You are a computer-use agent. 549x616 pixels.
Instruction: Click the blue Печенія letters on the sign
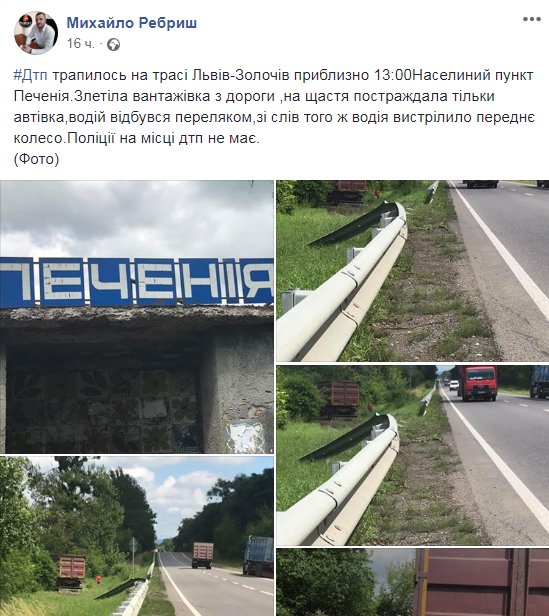(137, 281)
